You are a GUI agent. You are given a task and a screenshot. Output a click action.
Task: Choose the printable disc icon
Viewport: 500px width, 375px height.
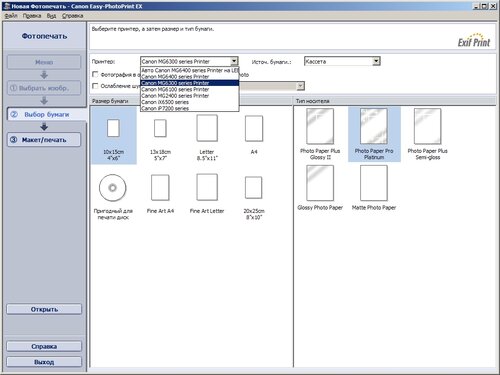[113, 188]
